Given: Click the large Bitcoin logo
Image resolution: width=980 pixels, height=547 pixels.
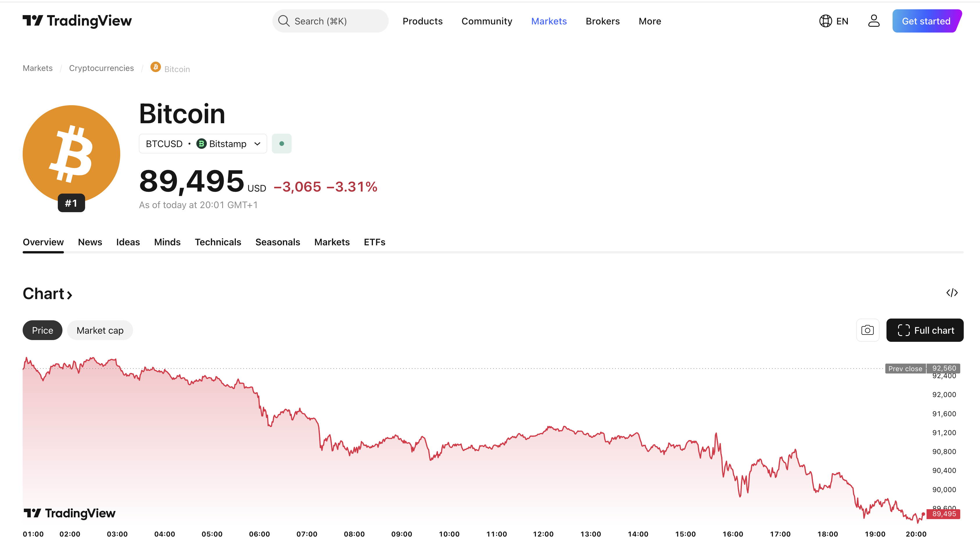Looking at the screenshot, I should (71, 154).
